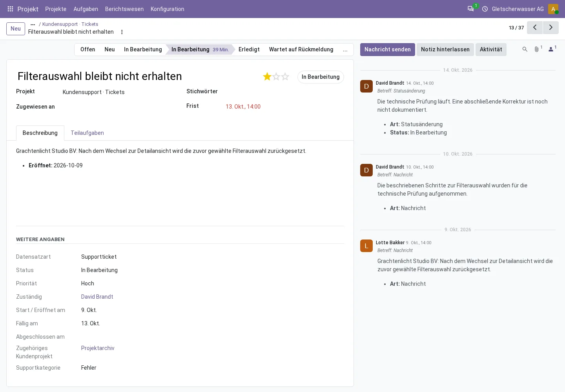The image size is (565, 392).
Task: Click Eröffnet: 2026-10-09 bullet
Action: point(56,165)
